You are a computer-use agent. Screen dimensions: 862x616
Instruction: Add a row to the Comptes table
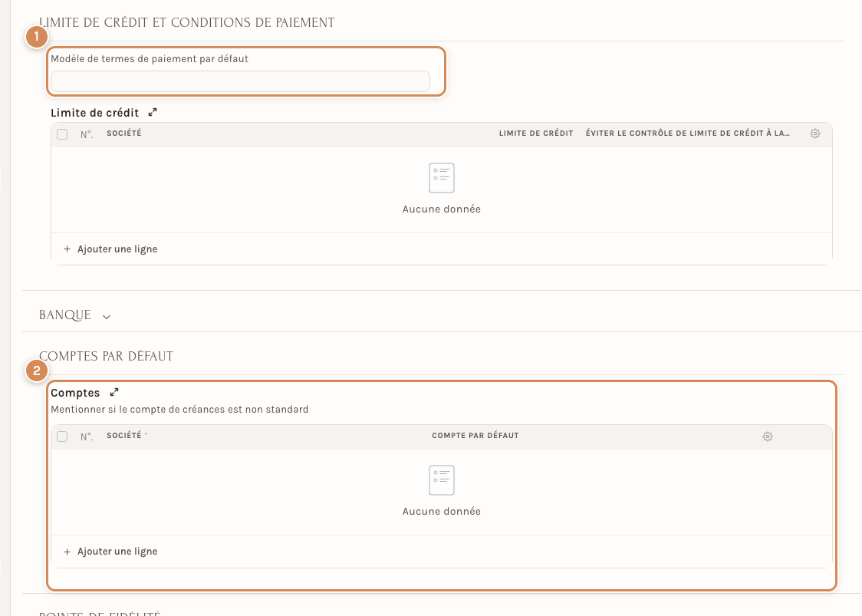pyautogui.click(x=110, y=552)
